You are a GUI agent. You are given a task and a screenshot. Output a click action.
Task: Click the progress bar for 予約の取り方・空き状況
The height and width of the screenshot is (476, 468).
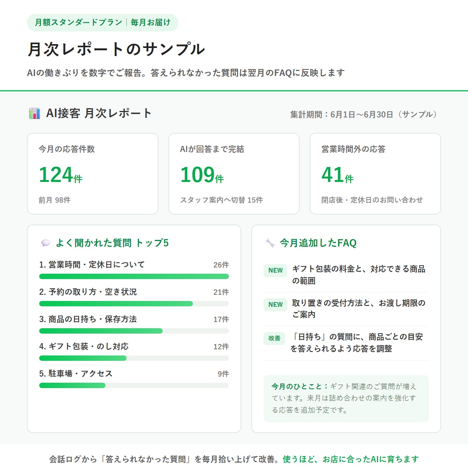point(134,304)
